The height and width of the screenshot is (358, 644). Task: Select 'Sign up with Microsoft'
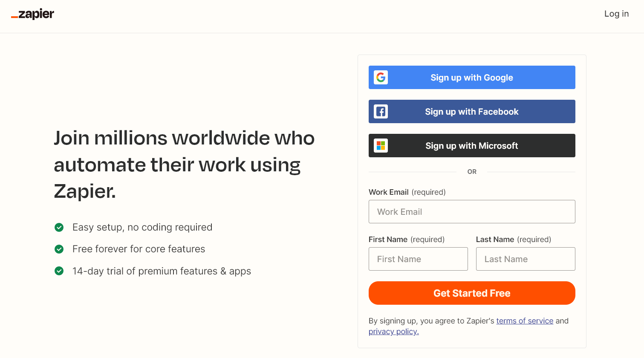pos(472,145)
